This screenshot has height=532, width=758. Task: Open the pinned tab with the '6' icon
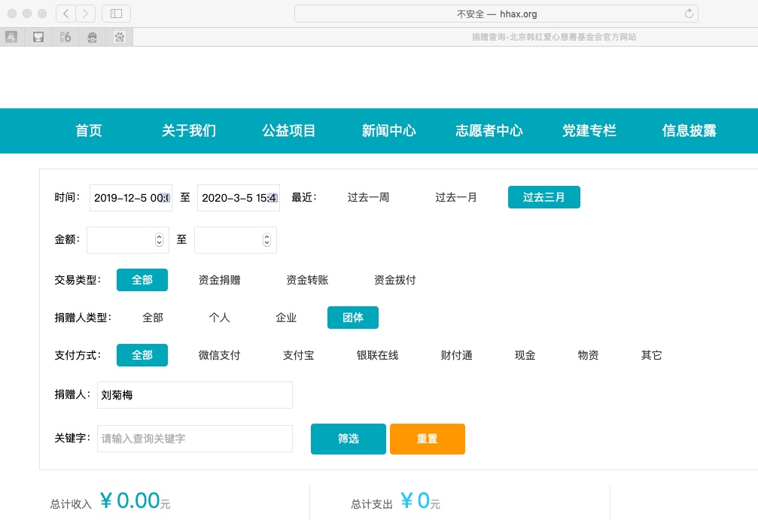pos(65,37)
